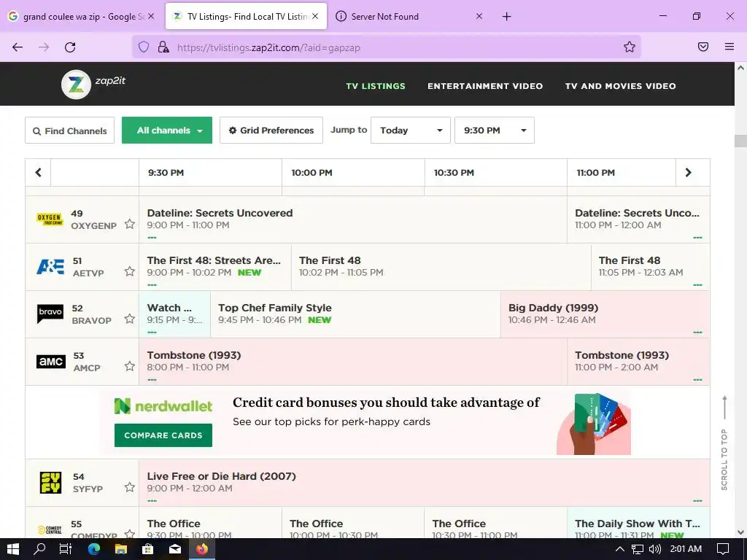Screen dimensions: 747x560
Task: Open the Firefox hamburger menu
Action: click(x=729, y=47)
